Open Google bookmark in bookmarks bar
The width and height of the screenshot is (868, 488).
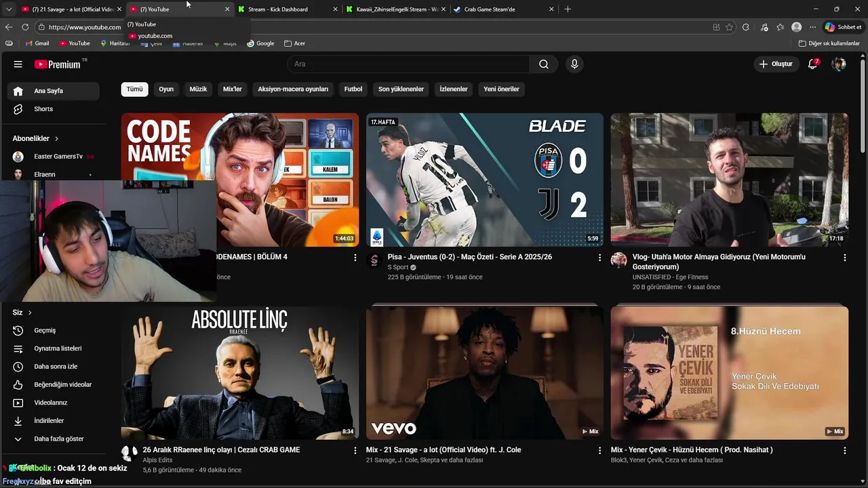click(x=260, y=43)
